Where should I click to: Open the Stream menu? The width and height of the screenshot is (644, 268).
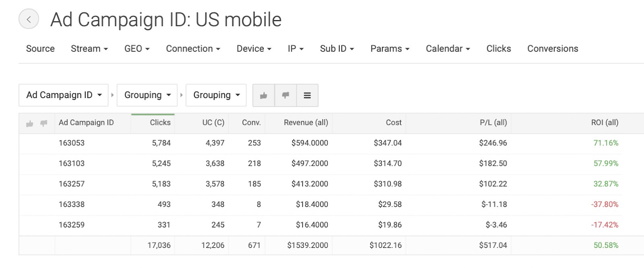tap(89, 49)
